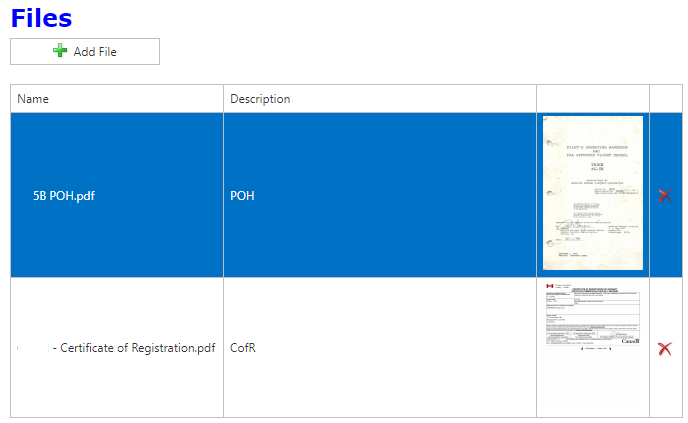
Task: Open the registration certificate thumbnail
Action: coord(592,315)
